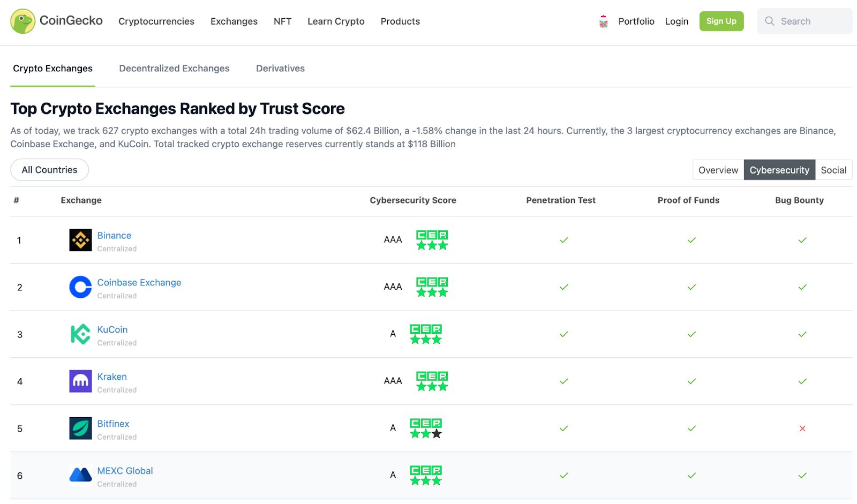Select the Cybersecurity view toggle

(779, 170)
